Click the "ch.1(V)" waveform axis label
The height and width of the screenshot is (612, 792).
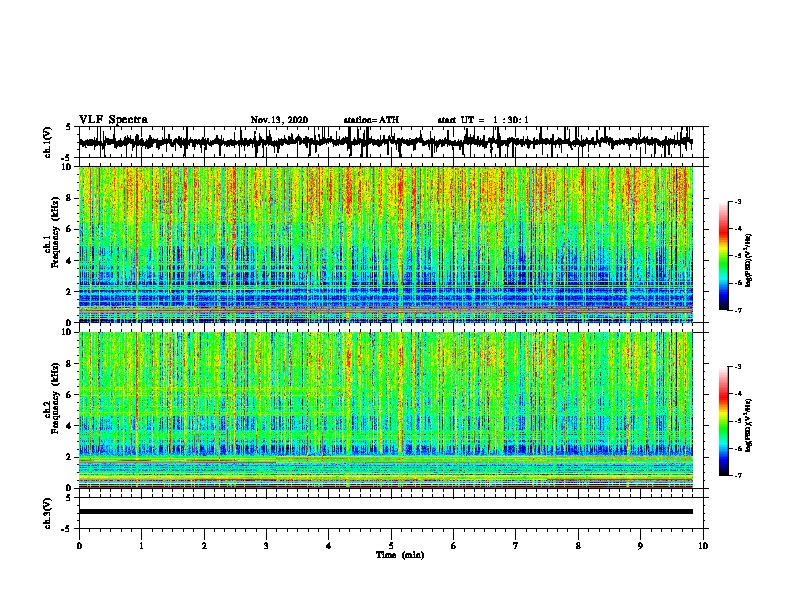[48, 142]
